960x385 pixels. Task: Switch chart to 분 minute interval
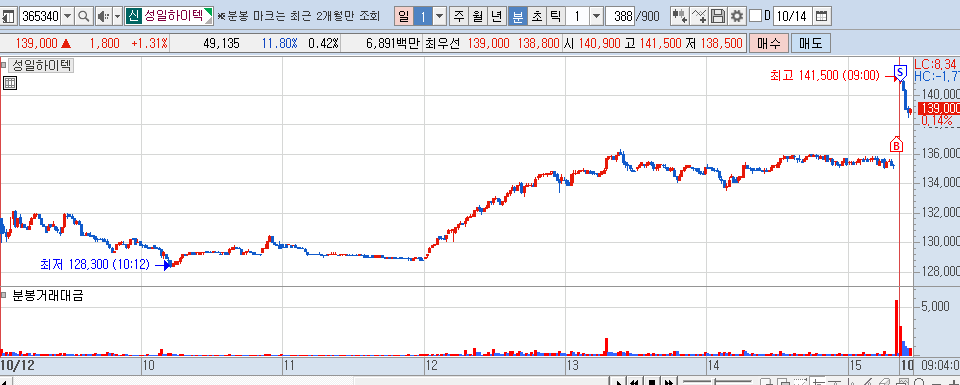pyautogui.click(x=518, y=16)
